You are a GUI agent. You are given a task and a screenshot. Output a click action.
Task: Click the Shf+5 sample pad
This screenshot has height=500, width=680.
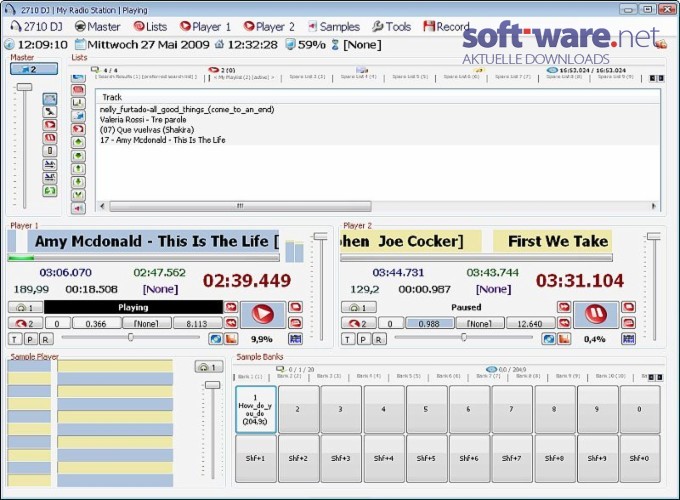tap(426, 458)
